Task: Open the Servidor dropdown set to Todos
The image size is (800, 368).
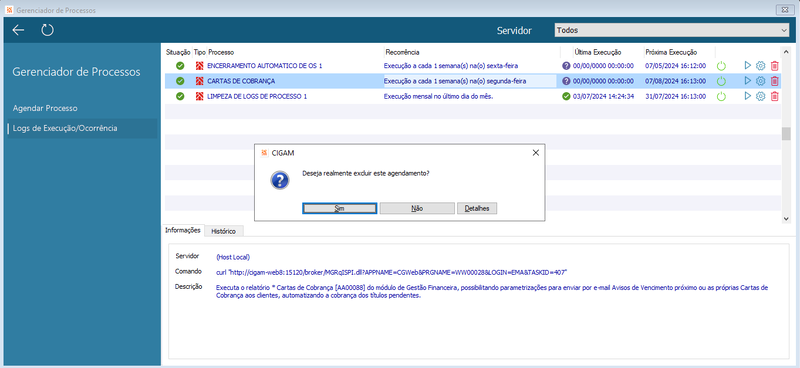Action: (x=671, y=31)
